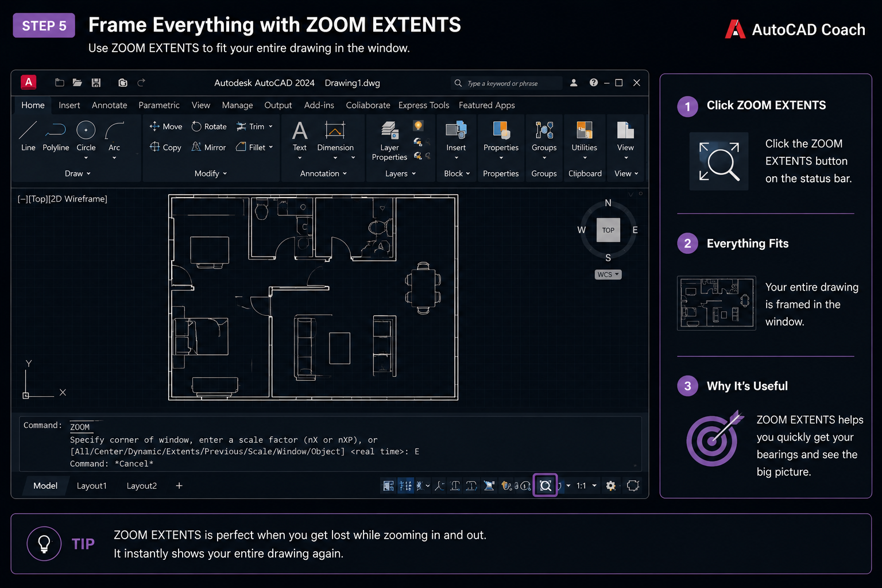Viewport: 882px width, 588px height.
Task: Expand the Modify panel dropdown
Action: click(211, 173)
